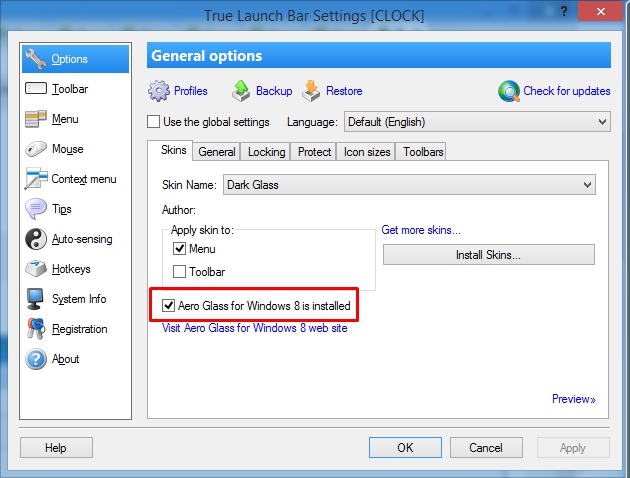The height and width of the screenshot is (478, 630).
Task: Switch to the Locking tab
Action: (x=266, y=152)
